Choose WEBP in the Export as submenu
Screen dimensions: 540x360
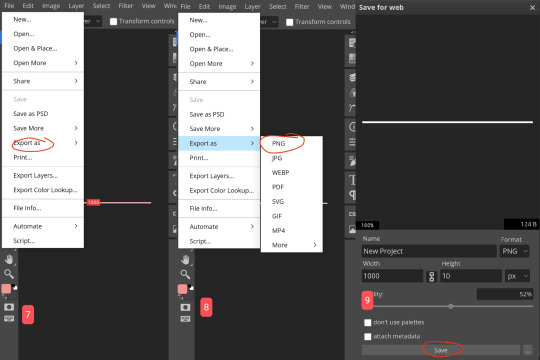(292, 173)
